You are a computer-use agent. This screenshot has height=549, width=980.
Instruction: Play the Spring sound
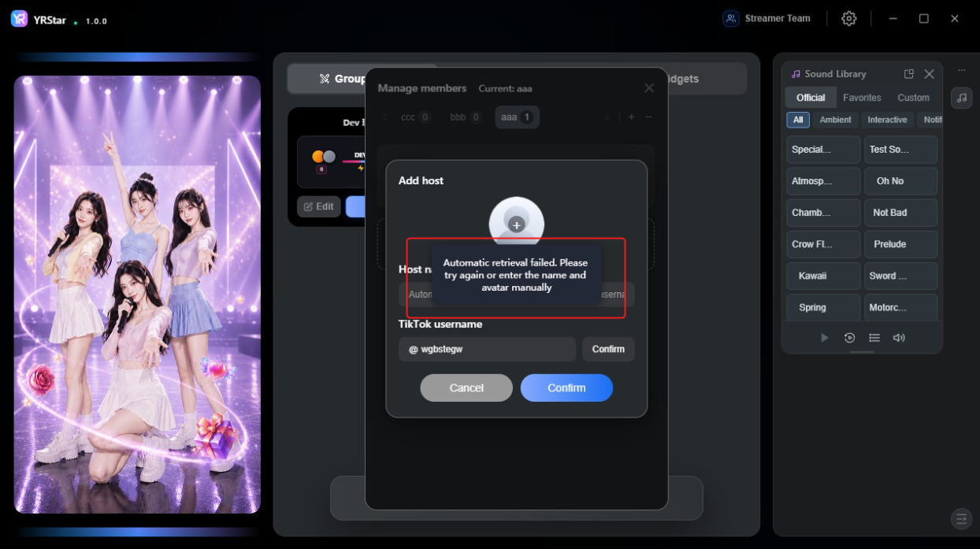coord(823,307)
